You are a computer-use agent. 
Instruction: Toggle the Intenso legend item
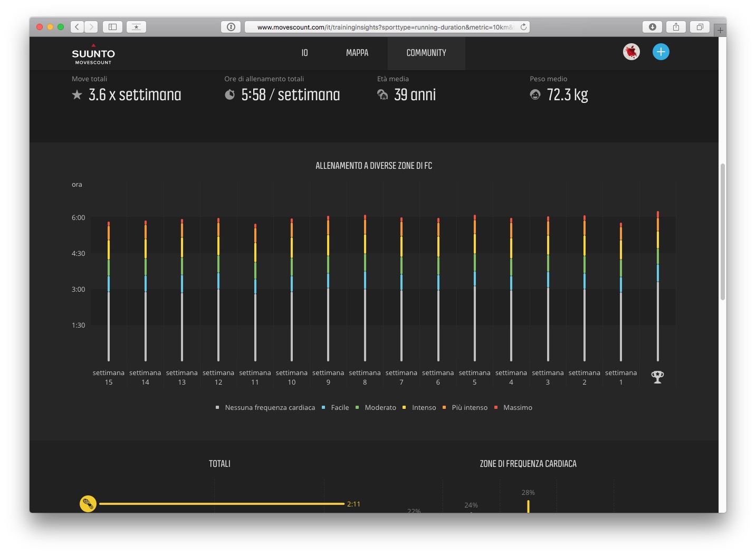point(419,407)
